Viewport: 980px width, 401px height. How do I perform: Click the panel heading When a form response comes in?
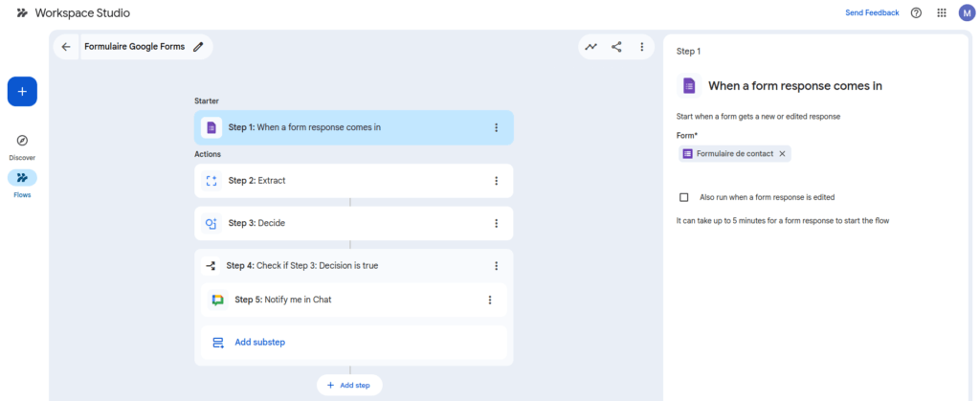coord(795,86)
